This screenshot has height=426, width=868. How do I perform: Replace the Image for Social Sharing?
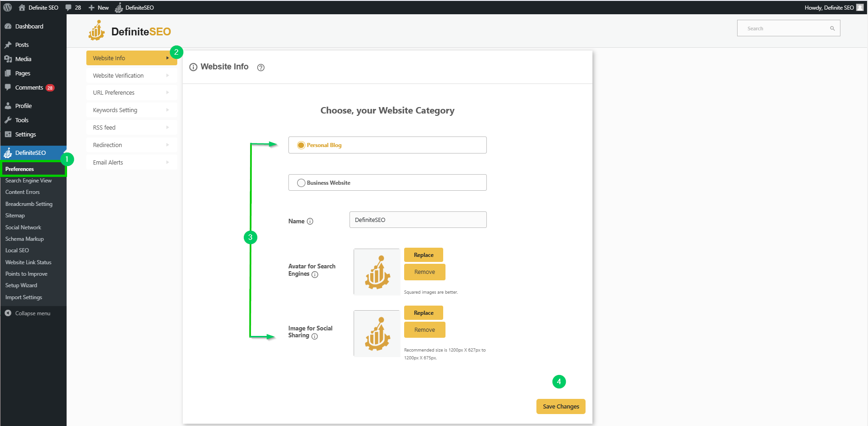(x=423, y=313)
